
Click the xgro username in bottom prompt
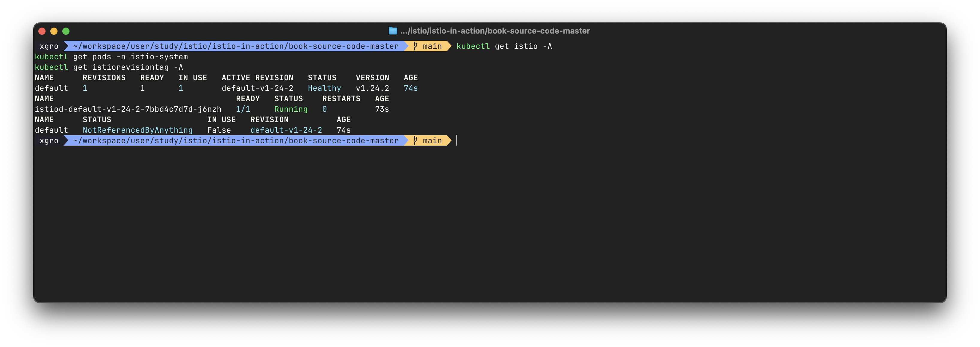click(x=49, y=141)
